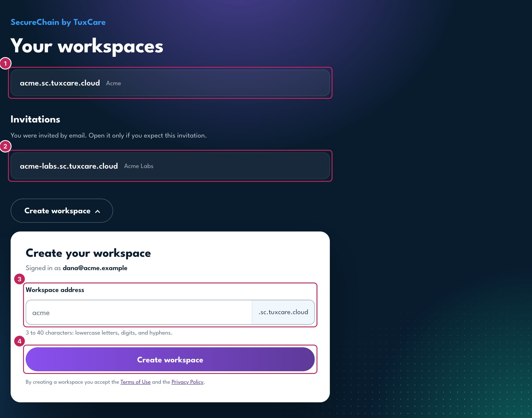Click the 'Your workspaces' title
The height and width of the screenshot is (418, 532).
tap(87, 46)
